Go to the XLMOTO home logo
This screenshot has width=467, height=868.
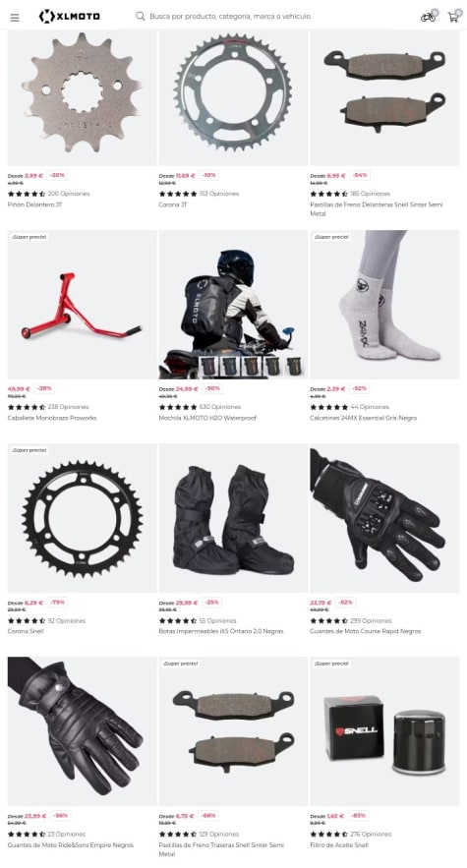70,16
